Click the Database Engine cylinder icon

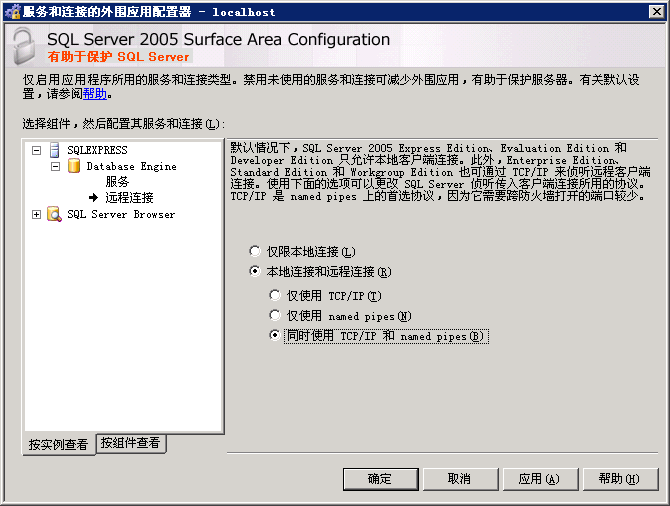(x=74, y=166)
